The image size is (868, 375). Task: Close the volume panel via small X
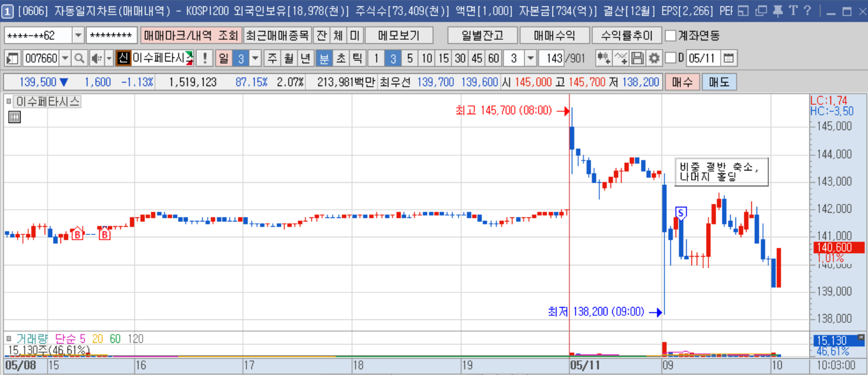click(860, 337)
